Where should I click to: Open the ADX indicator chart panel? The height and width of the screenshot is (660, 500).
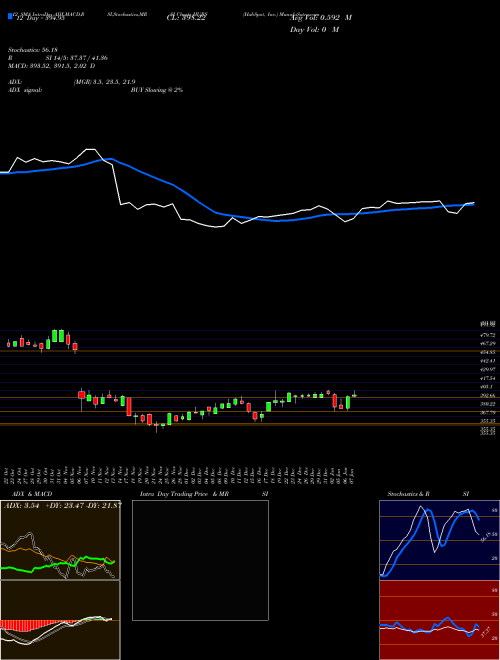(60, 540)
